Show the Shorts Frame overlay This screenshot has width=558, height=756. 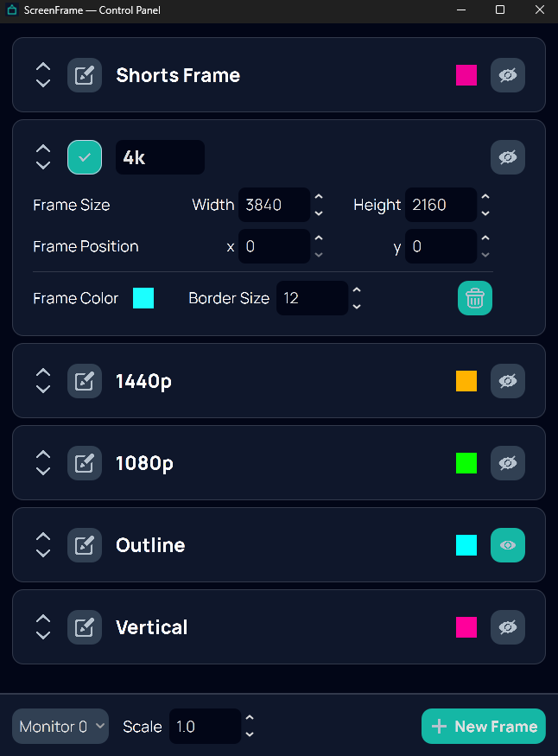[x=508, y=75]
